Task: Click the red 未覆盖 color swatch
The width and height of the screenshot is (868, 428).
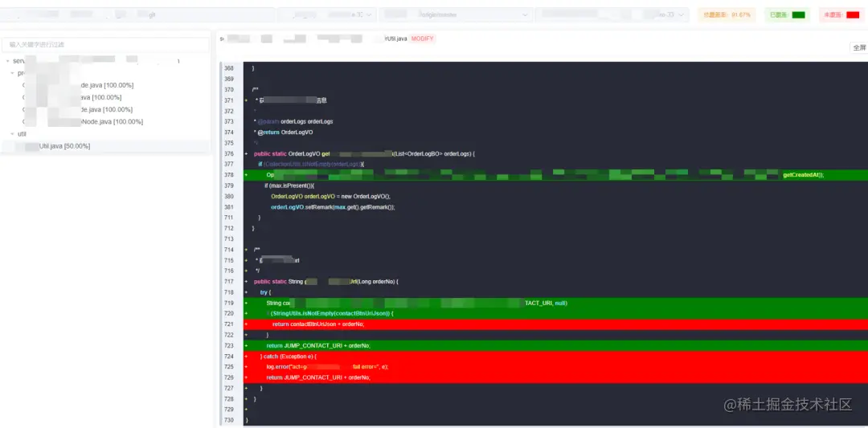Action: pyautogui.click(x=853, y=15)
